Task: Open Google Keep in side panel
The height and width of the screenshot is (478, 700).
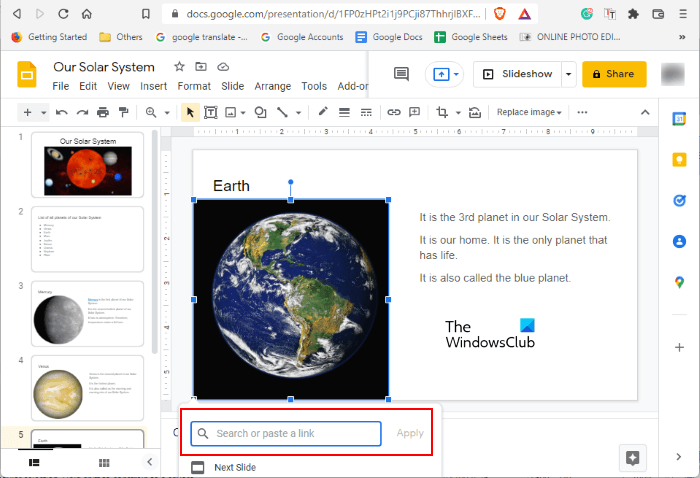Action: click(x=680, y=159)
